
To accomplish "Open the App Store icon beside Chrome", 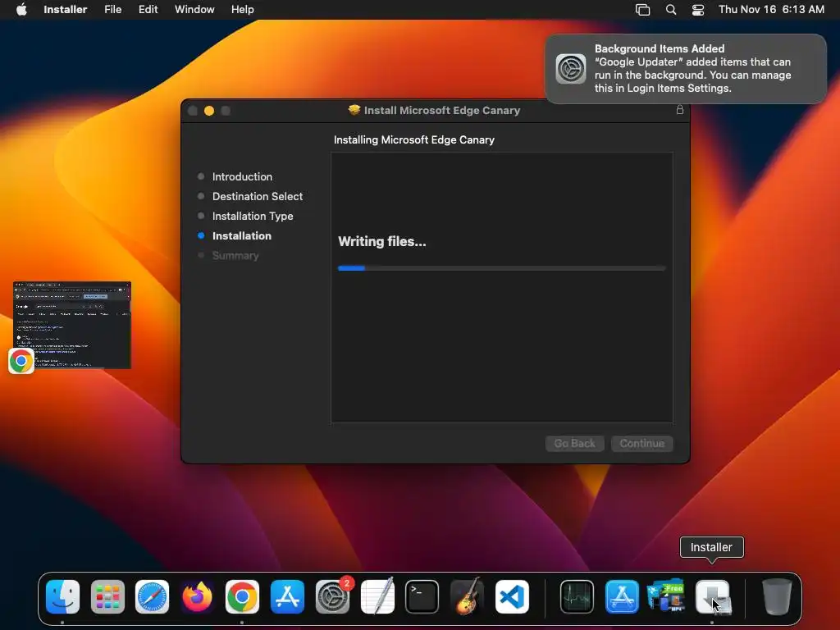I will pyautogui.click(x=287, y=596).
